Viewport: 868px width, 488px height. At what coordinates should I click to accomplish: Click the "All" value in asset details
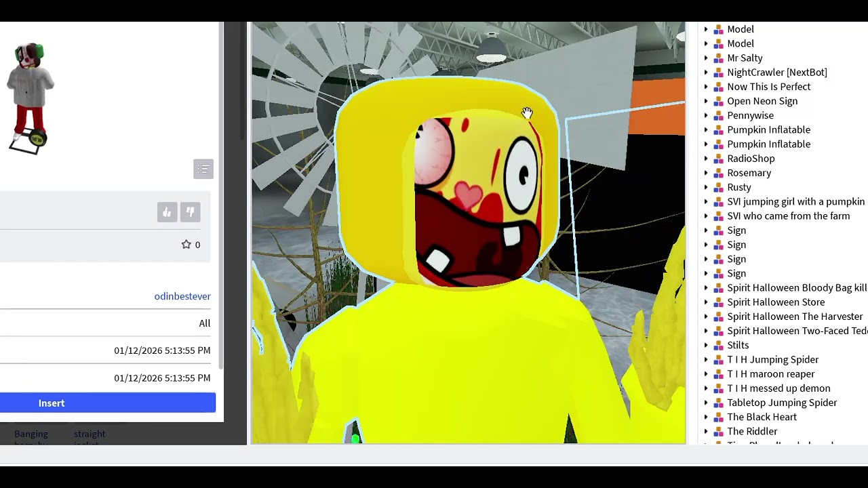click(x=205, y=323)
